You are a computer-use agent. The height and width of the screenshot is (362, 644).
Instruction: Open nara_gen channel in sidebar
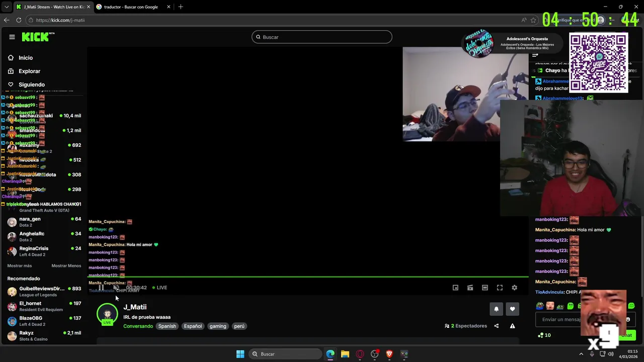(x=44, y=222)
